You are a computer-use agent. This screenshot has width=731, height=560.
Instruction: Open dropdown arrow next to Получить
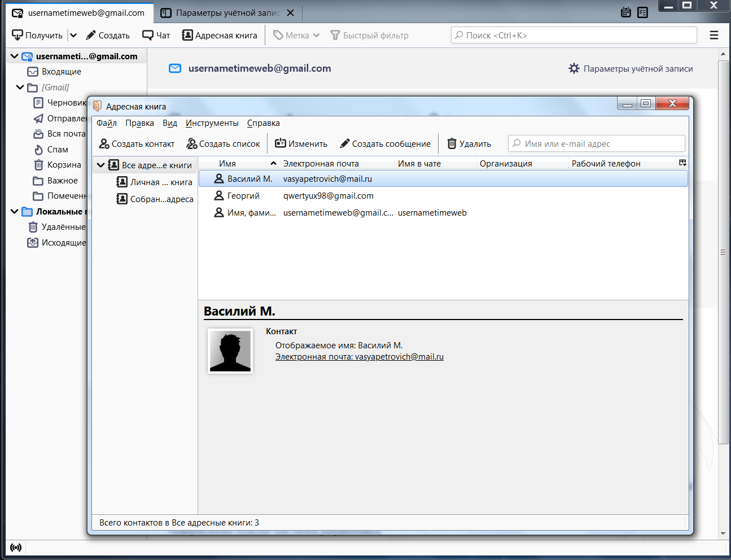(x=73, y=36)
